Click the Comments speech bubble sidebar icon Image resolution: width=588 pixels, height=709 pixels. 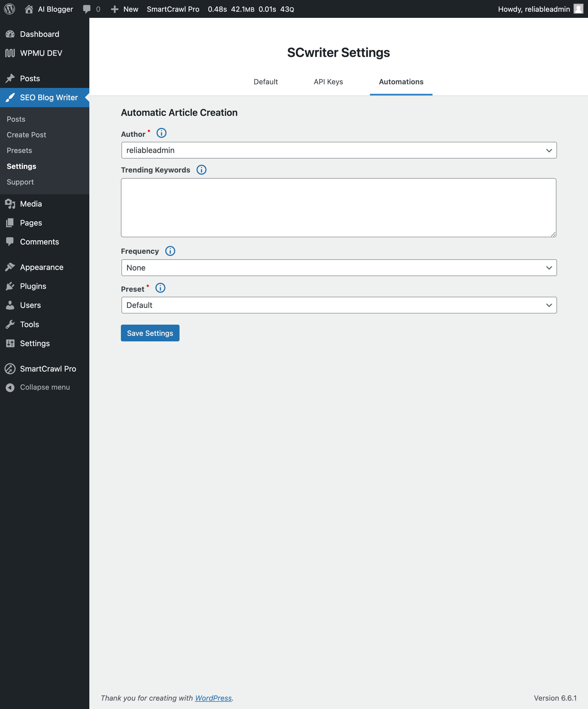(x=10, y=242)
